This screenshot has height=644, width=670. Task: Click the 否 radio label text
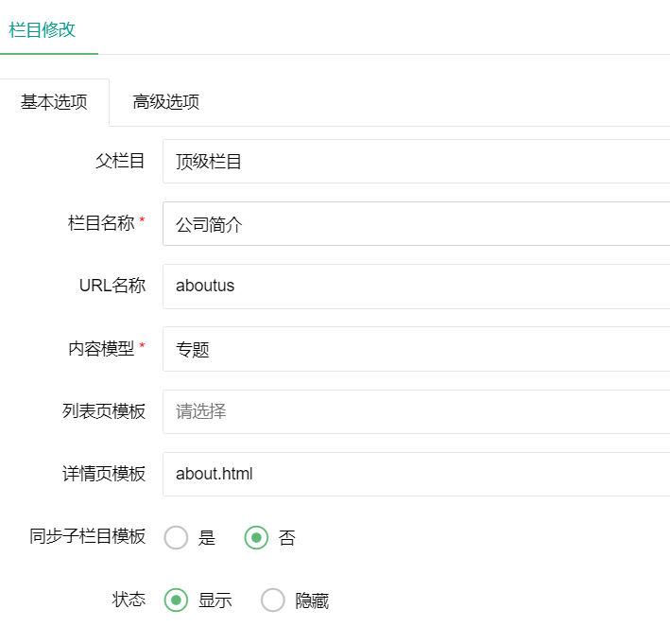click(286, 537)
